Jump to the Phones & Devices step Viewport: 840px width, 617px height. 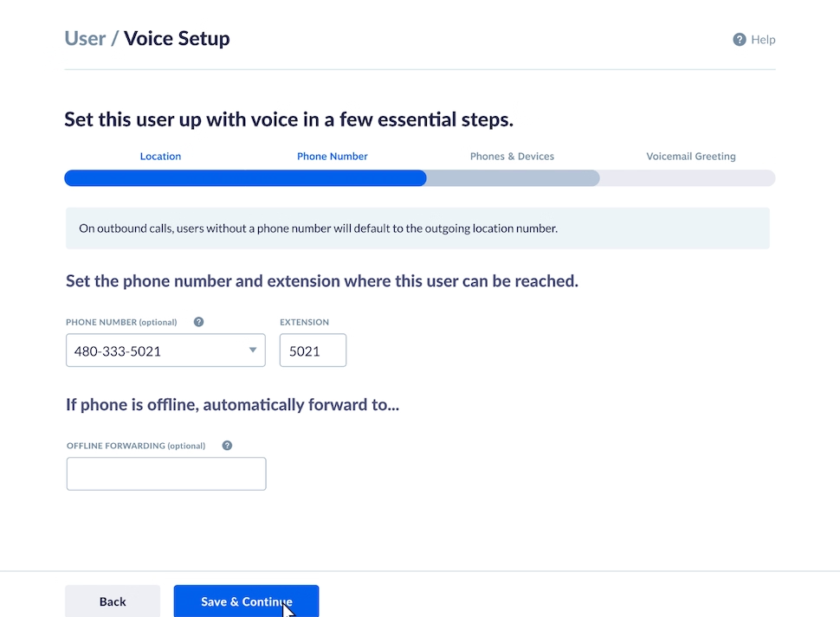[512, 156]
